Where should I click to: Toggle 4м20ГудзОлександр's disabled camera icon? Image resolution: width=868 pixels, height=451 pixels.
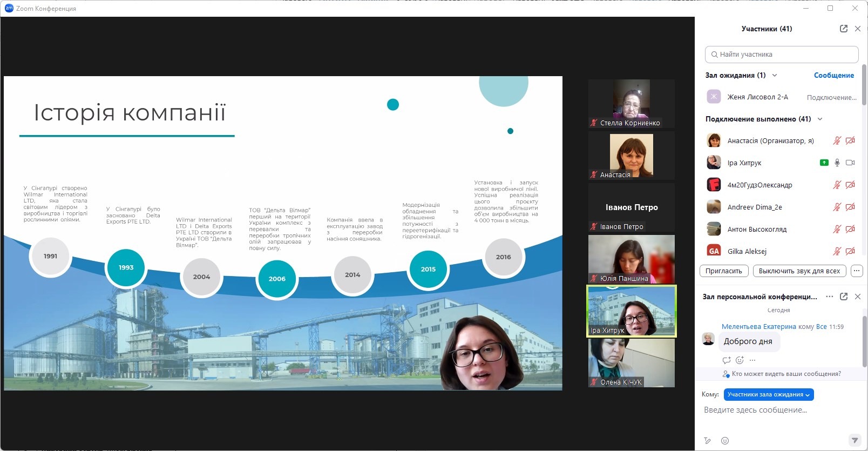click(x=850, y=185)
